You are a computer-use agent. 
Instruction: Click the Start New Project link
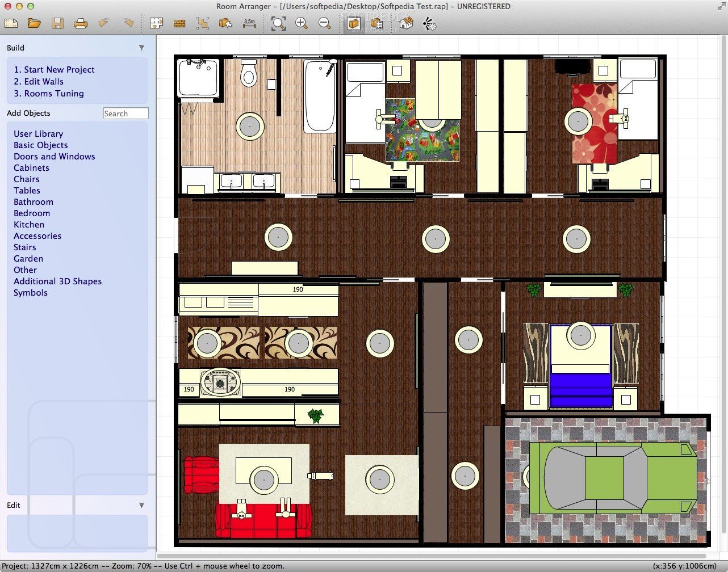click(x=54, y=70)
